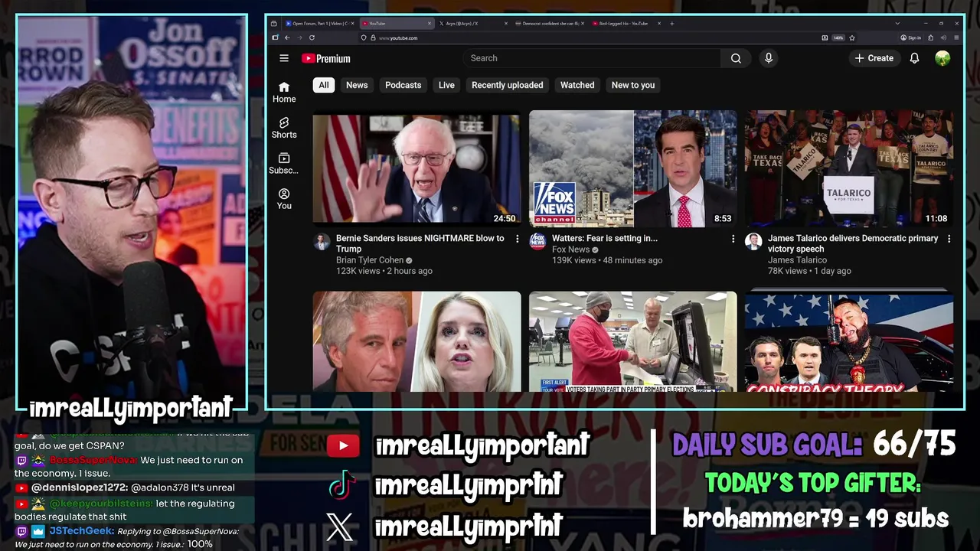Open the account avatar menu

[x=942, y=58]
